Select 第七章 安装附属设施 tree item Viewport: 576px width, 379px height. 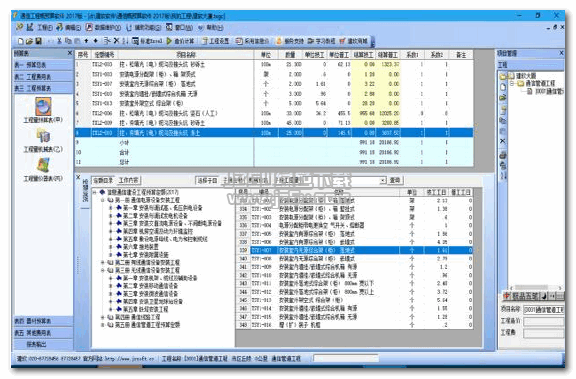[x=146, y=255]
